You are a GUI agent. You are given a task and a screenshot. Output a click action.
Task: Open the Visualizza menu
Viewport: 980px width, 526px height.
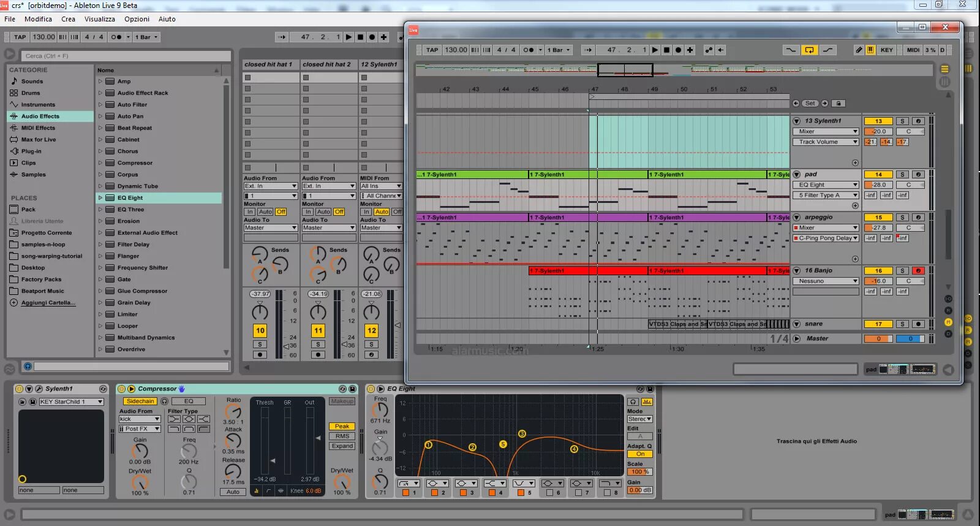(100, 19)
